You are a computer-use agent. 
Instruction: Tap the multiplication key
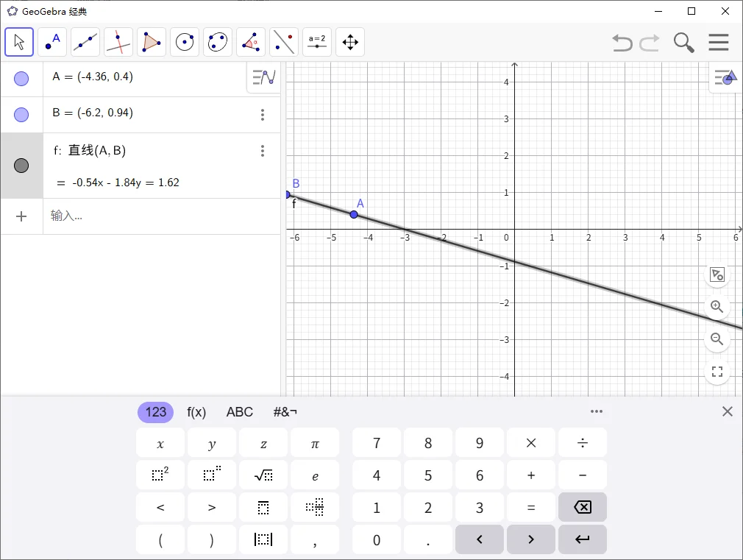point(531,443)
